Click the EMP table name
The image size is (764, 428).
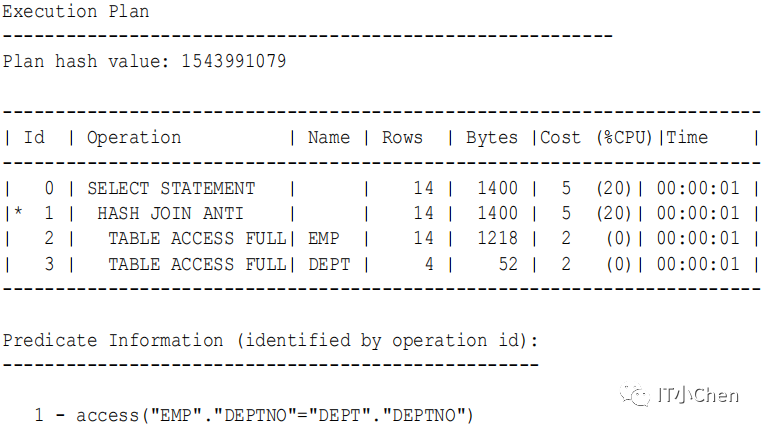[x=324, y=238]
